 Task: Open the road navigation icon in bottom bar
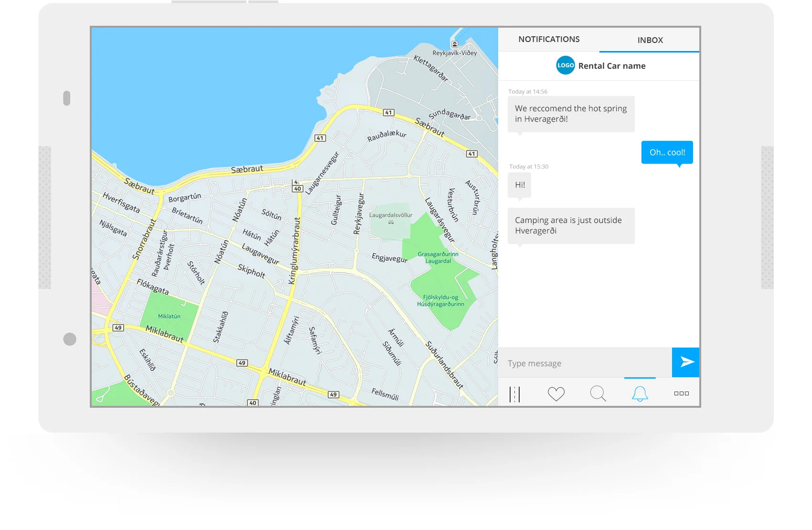514,394
